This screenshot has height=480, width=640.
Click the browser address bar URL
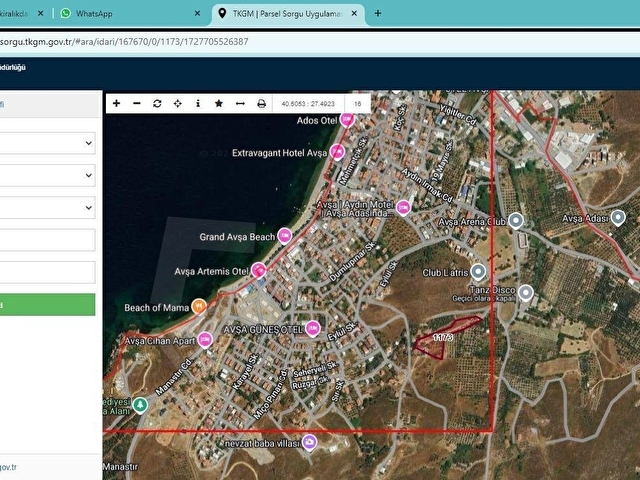pos(124,42)
